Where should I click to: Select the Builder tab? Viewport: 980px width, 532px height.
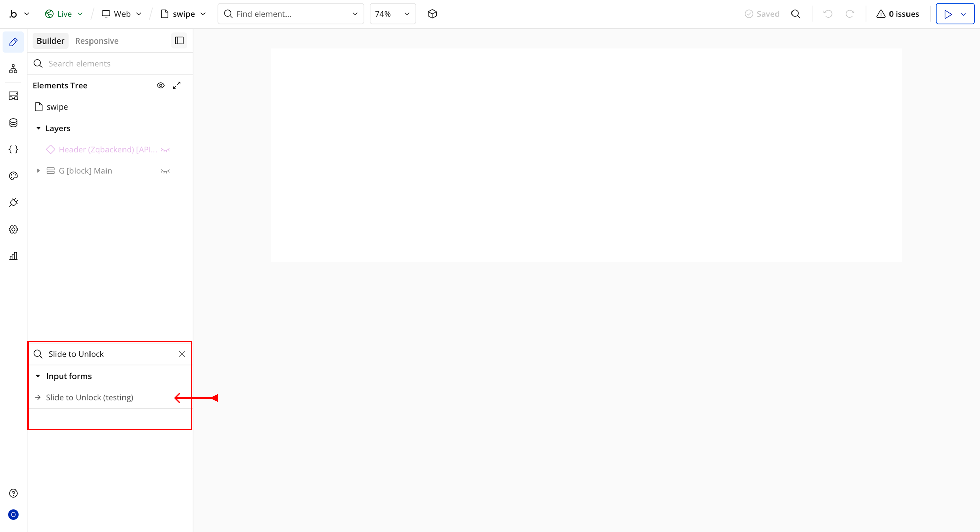50,41
